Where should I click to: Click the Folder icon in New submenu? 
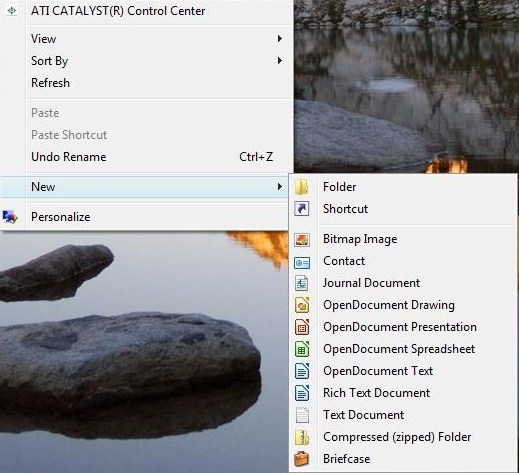302,187
